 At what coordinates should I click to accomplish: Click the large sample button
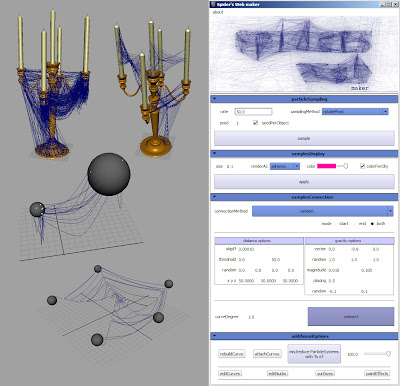(x=304, y=138)
